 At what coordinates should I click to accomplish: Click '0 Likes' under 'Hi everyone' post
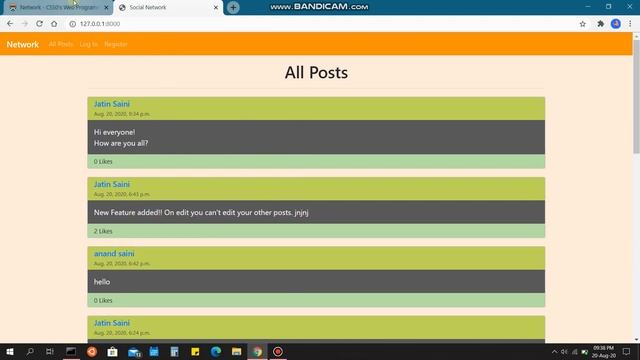(x=103, y=162)
